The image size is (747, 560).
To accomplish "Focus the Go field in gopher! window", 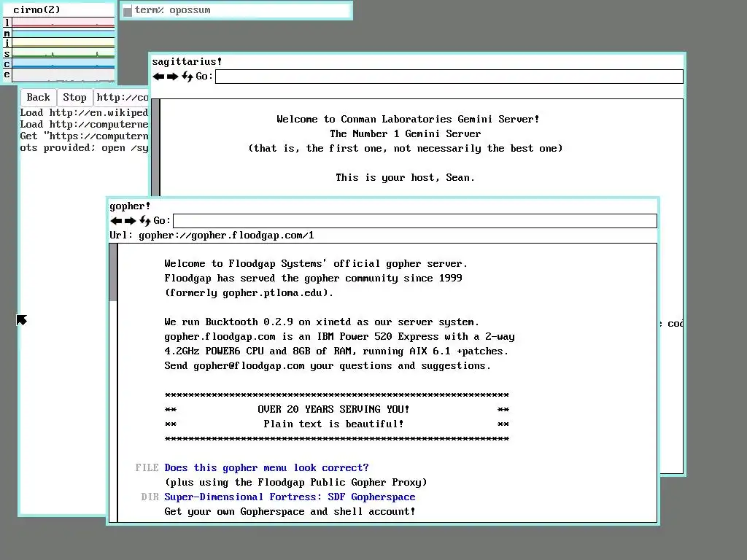I will tap(415, 221).
